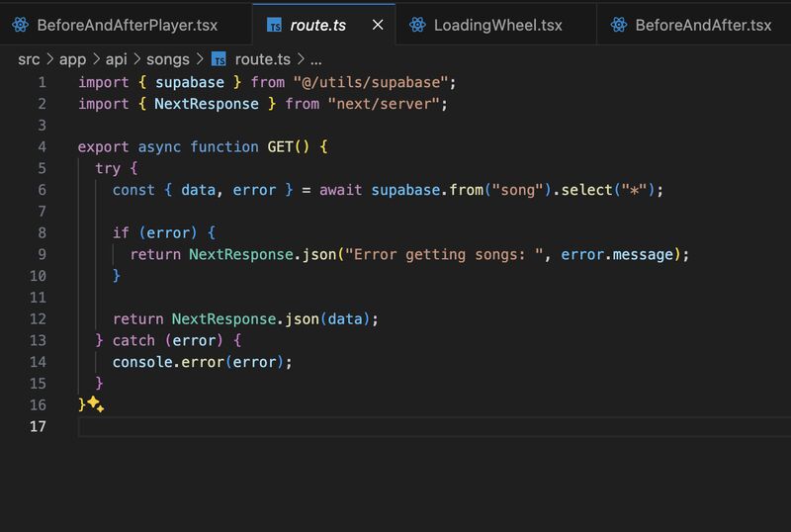Image resolution: width=791 pixels, height=532 pixels.
Task: Click line number 4 in the gutter
Action: click(x=41, y=146)
